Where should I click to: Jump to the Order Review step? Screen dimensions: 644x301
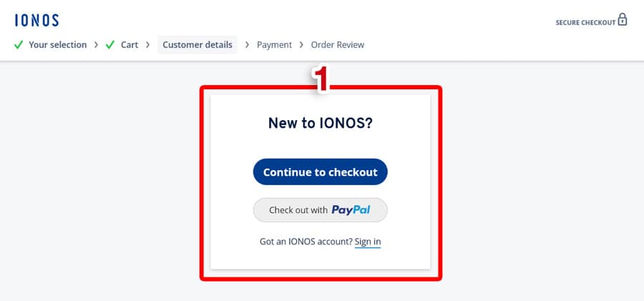pyautogui.click(x=338, y=45)
